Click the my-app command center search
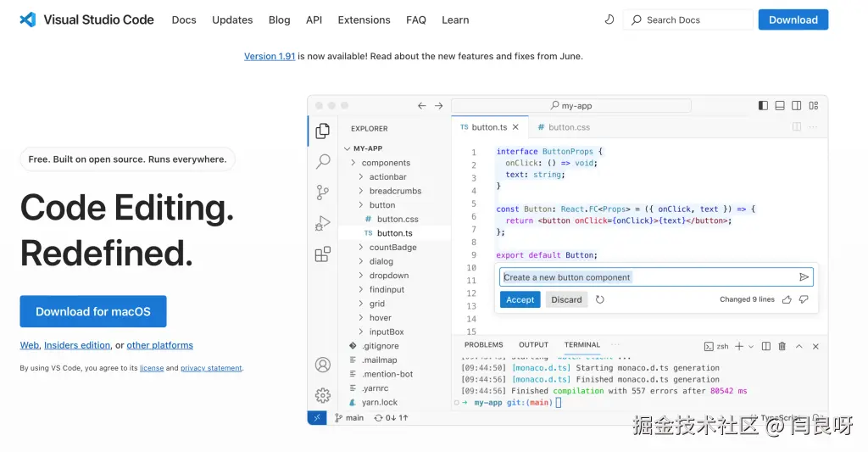 click(x=571, y=106)
